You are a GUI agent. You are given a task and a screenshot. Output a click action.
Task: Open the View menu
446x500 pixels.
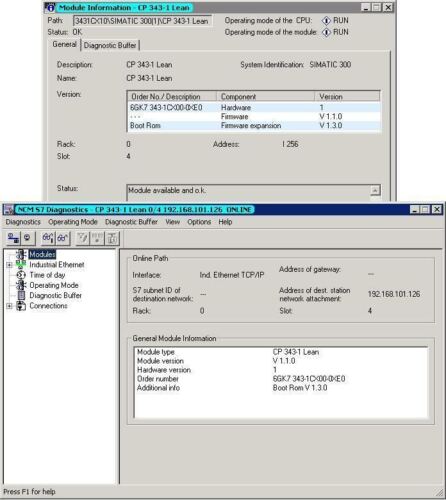(x=173, y=222)
